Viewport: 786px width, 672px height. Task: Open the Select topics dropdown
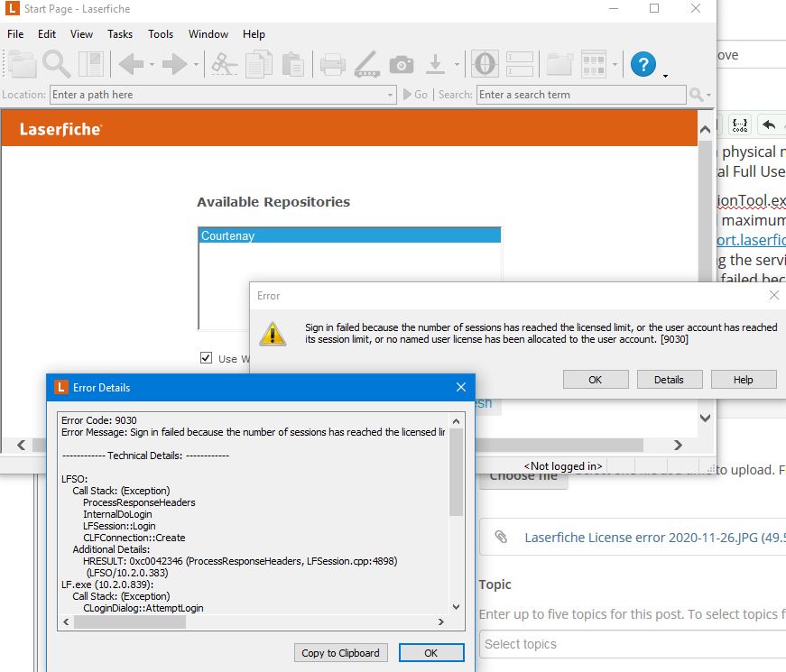pos(632,644)
